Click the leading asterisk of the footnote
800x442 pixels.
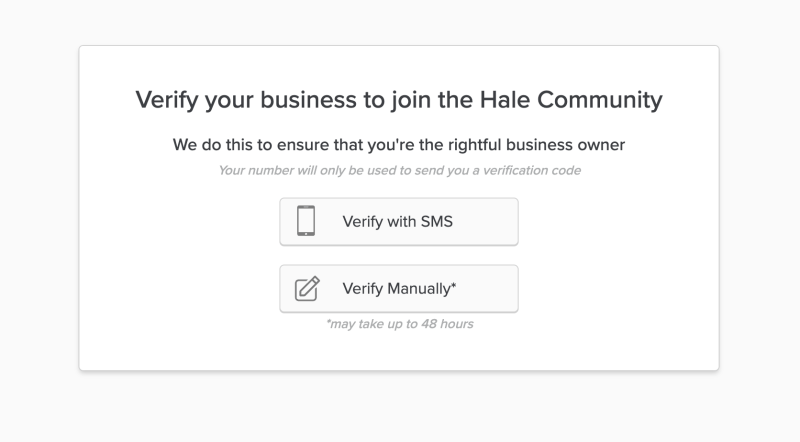(328, 323)
